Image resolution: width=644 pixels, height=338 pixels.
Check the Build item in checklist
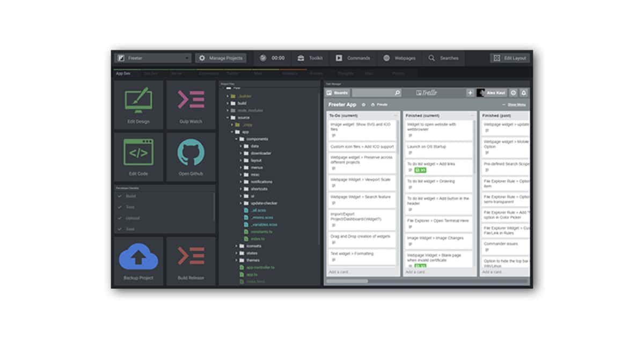tap(120, 196)
